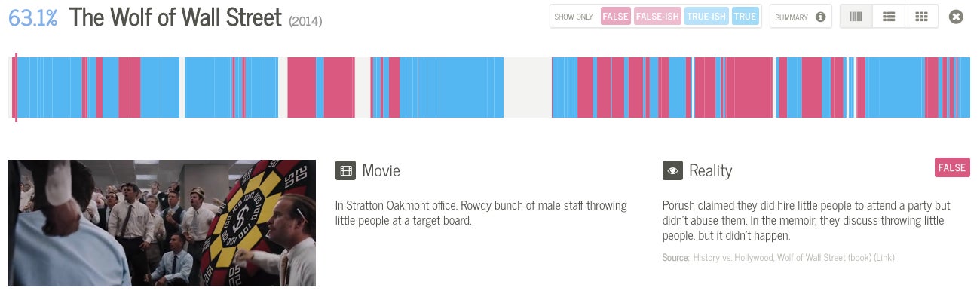
Task: Click the Summary info icon
Action: 820,17
